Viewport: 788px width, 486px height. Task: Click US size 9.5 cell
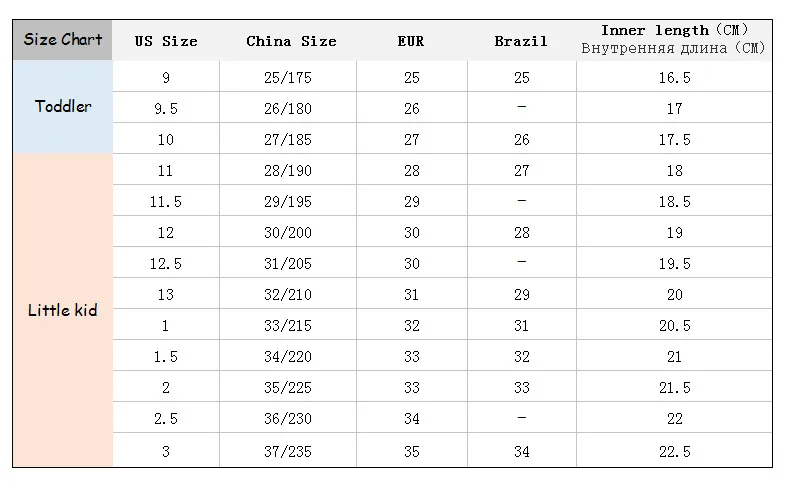[x=166, y=108]
